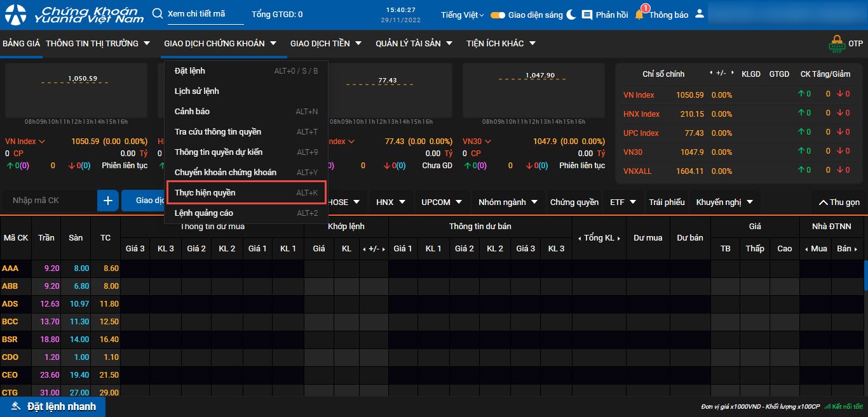Open the Tiếng Việt language dropdown
The width and height of the screenshot is (868, 417).
pos(462,15)
